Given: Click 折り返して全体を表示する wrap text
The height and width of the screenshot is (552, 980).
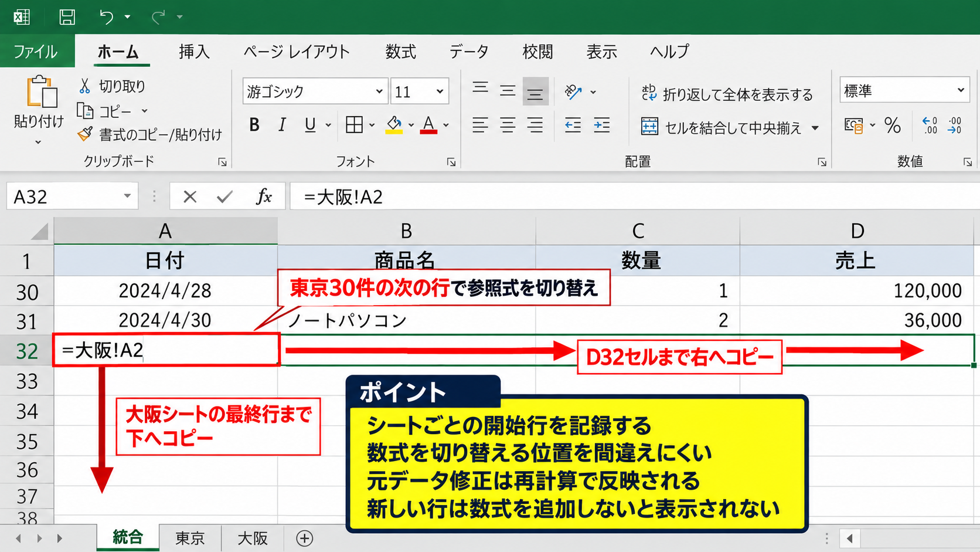Looking at the screenshot, I should coord(727,94).
